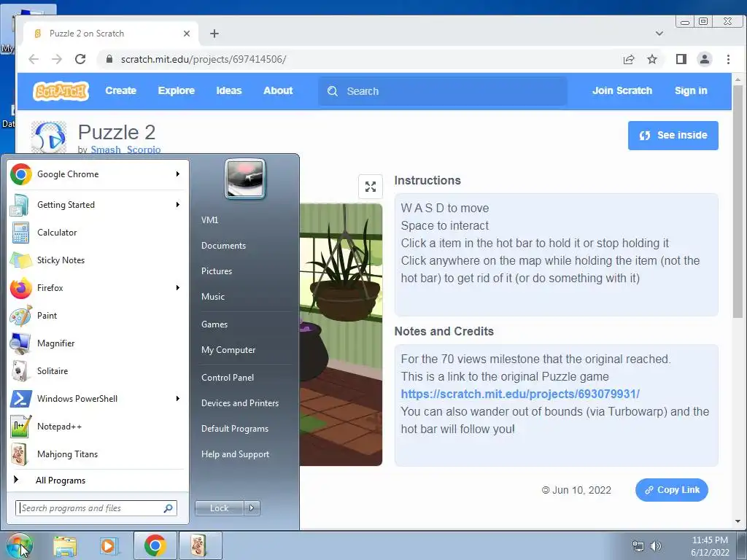Open shutdown options arrow next to Lock
This screenshot has height=560, width=747.
(x=252, y=508)
